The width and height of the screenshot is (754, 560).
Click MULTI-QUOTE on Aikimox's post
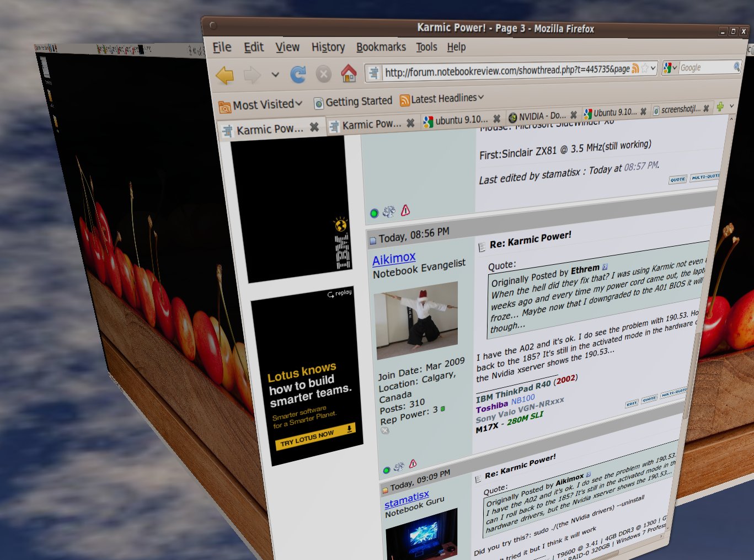coord(673,393)
